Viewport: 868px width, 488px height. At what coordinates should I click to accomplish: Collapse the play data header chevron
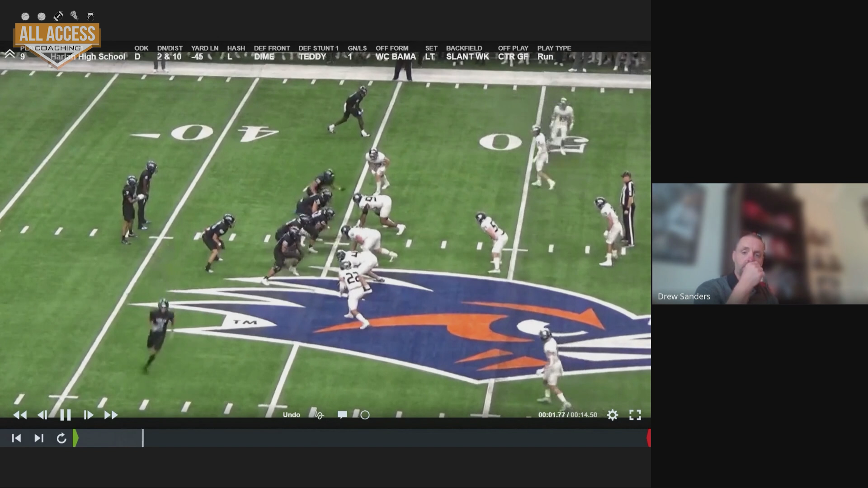pos(9,54)
